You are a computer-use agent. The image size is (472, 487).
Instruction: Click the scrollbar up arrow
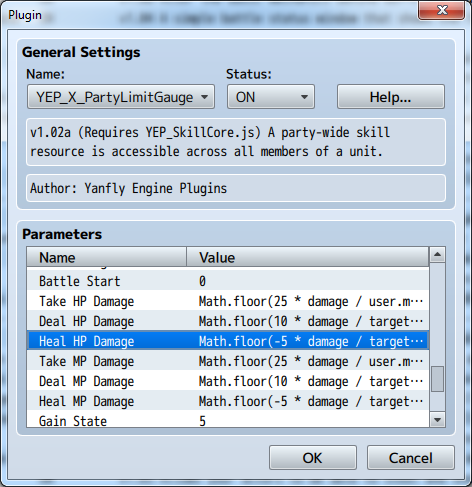[437, 255]
